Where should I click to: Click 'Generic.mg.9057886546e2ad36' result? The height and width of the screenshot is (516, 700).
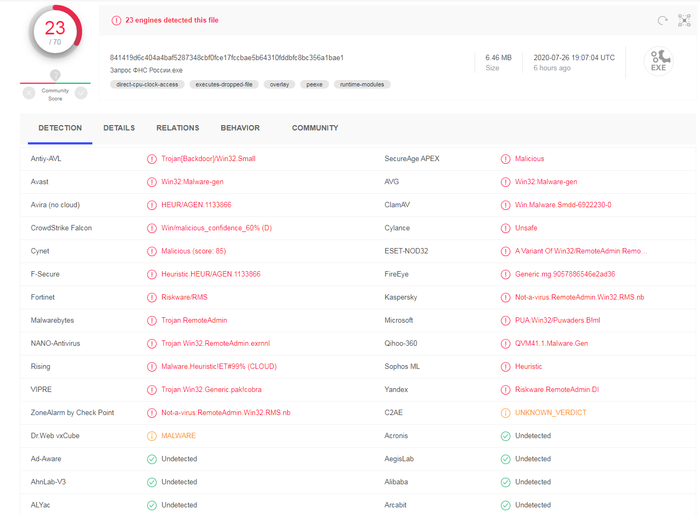pos(565,274)
